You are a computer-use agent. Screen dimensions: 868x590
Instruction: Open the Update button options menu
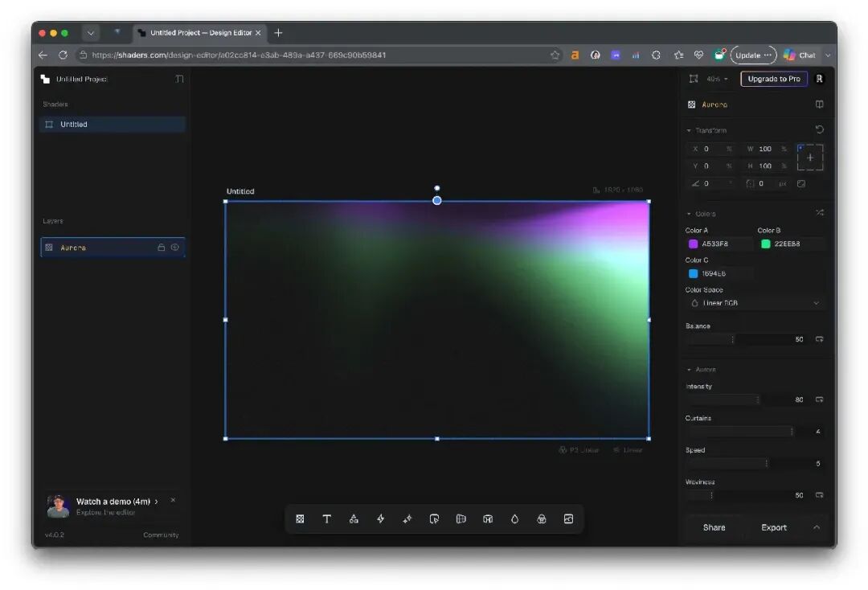point(768,55)
